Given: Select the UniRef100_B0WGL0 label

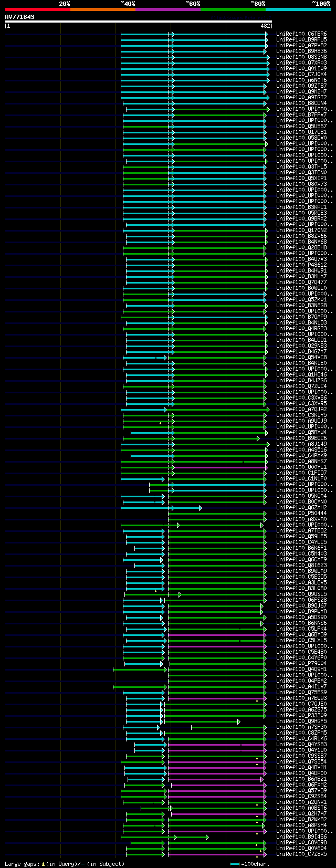Looking at the screenshot, I should 301,288.
